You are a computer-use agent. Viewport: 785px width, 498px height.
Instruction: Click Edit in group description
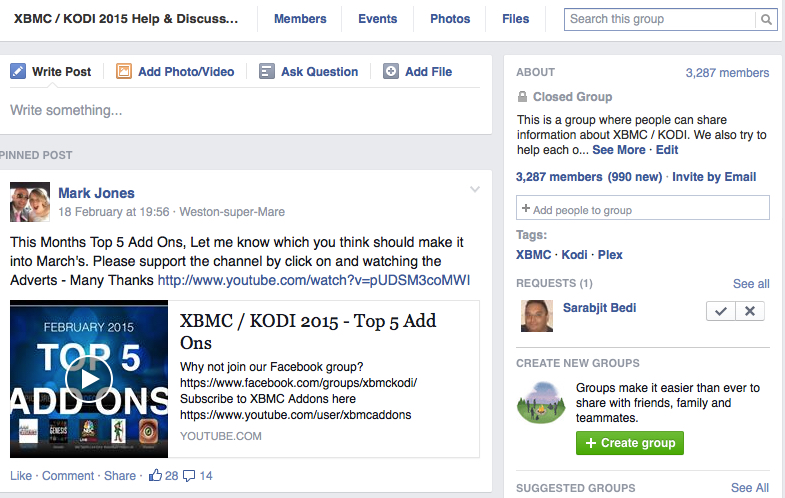(x=667, y=150)
